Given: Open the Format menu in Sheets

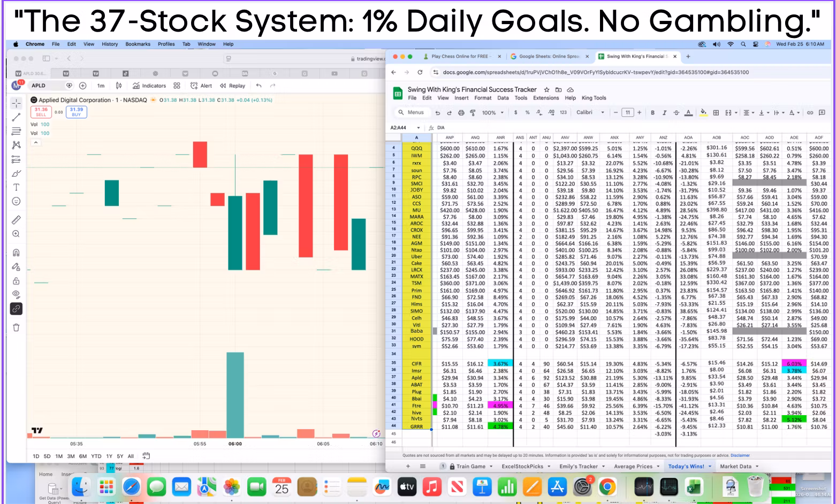Looking at the screenshot, I should click(x=483, y=98).
